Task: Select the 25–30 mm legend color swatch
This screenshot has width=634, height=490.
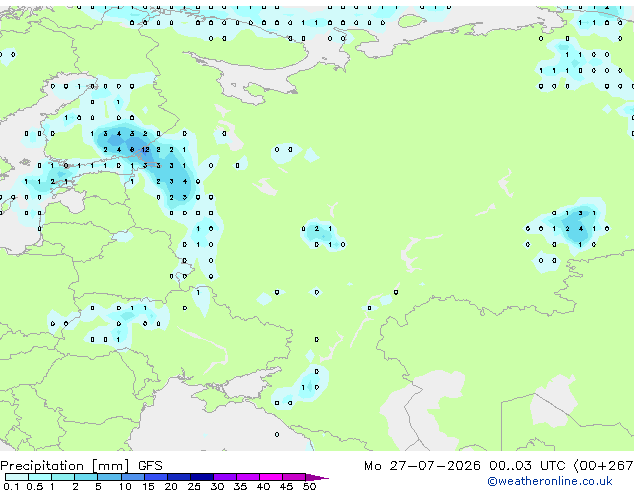Action: (202, 477)
